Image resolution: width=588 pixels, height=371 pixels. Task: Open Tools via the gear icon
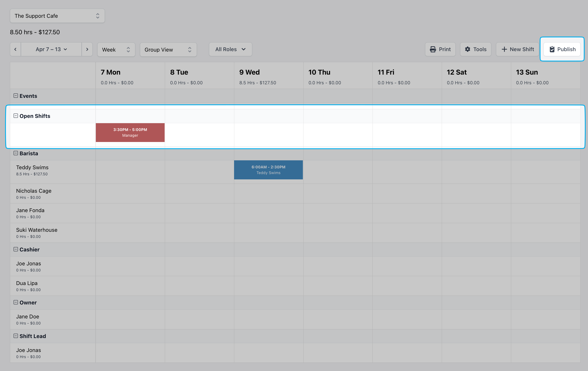click(x=467, y=49)
